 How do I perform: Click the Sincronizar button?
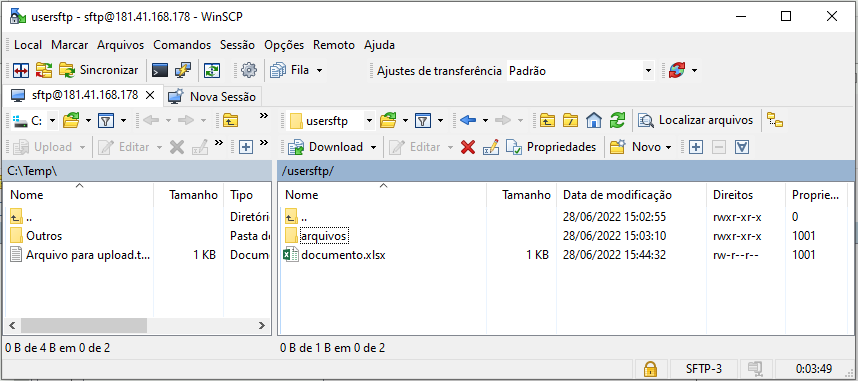click(99, 70)
